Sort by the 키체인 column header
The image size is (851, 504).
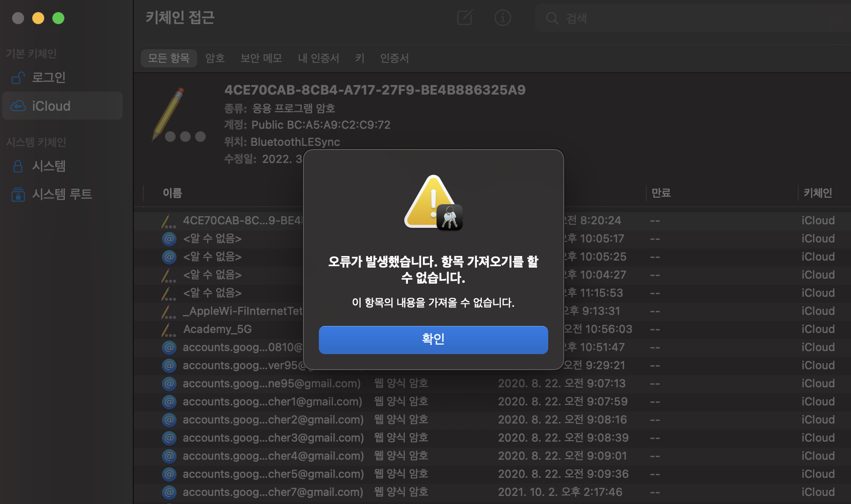coord(817,193)
